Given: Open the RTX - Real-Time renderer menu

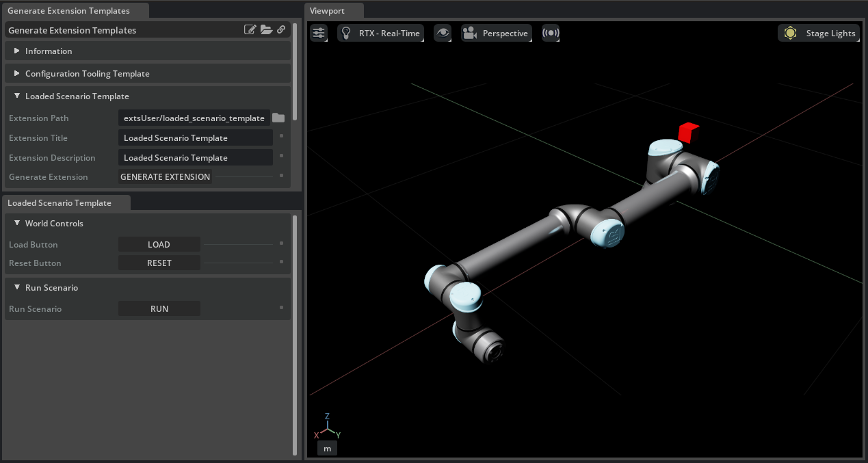Looking at the screenshot, I should pos(380,33).
